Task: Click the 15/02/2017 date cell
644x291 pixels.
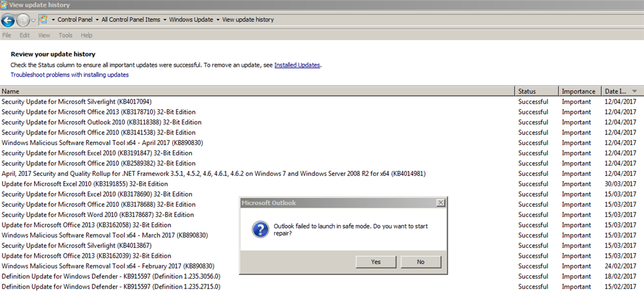Action: (x=620, y=287)
